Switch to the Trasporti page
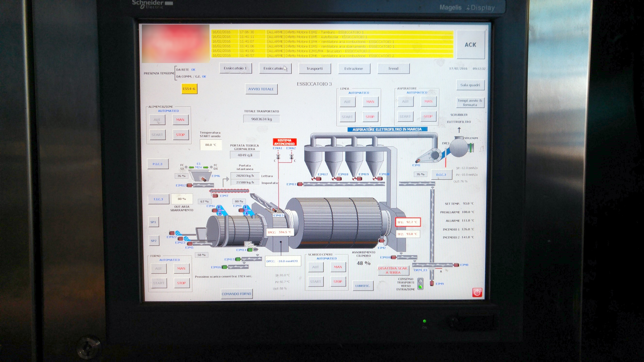 click(314, 69)
